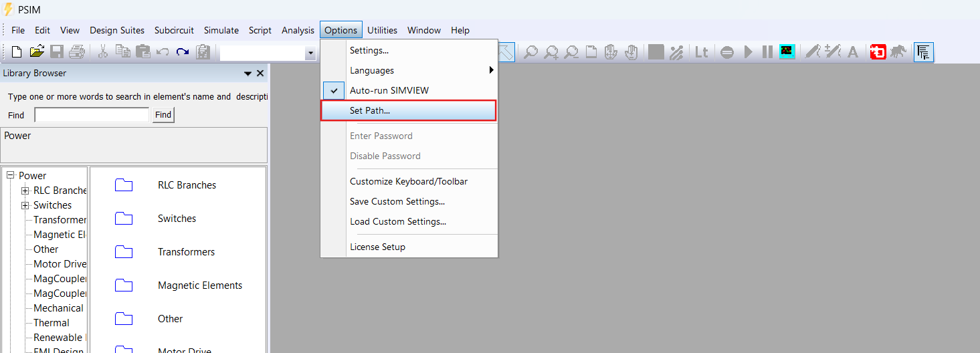980x353 pixels.
Task: Expand the RLC Branches tree node
Action: (25, 191)
